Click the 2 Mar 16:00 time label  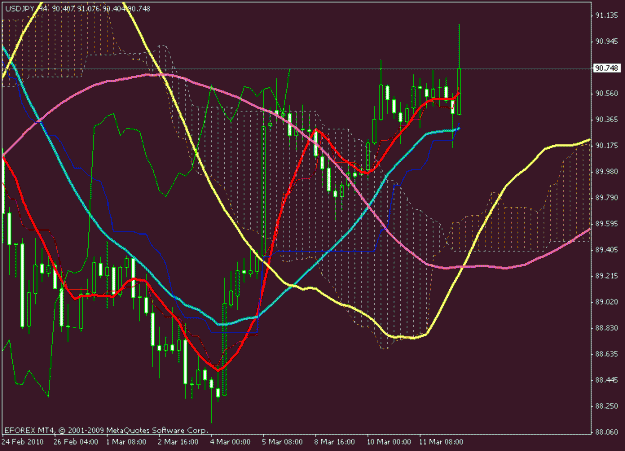point(178,442)
